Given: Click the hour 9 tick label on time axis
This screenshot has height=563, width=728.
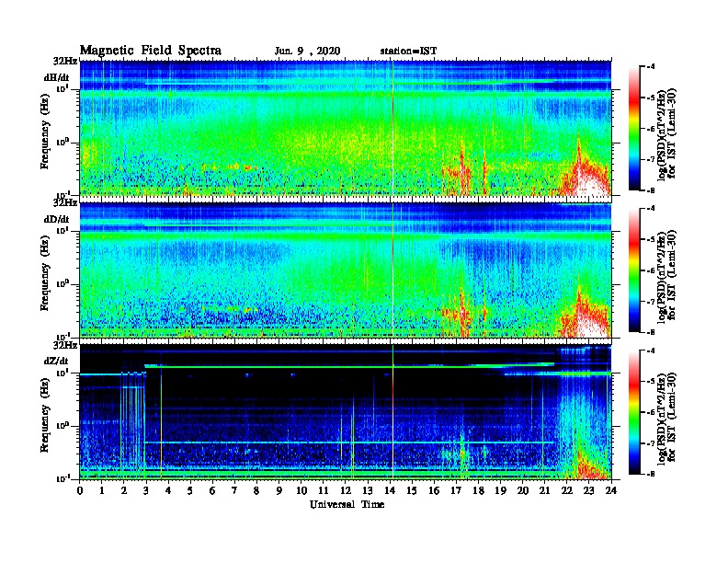Looking at the screenshot, I should pos(279,491).
